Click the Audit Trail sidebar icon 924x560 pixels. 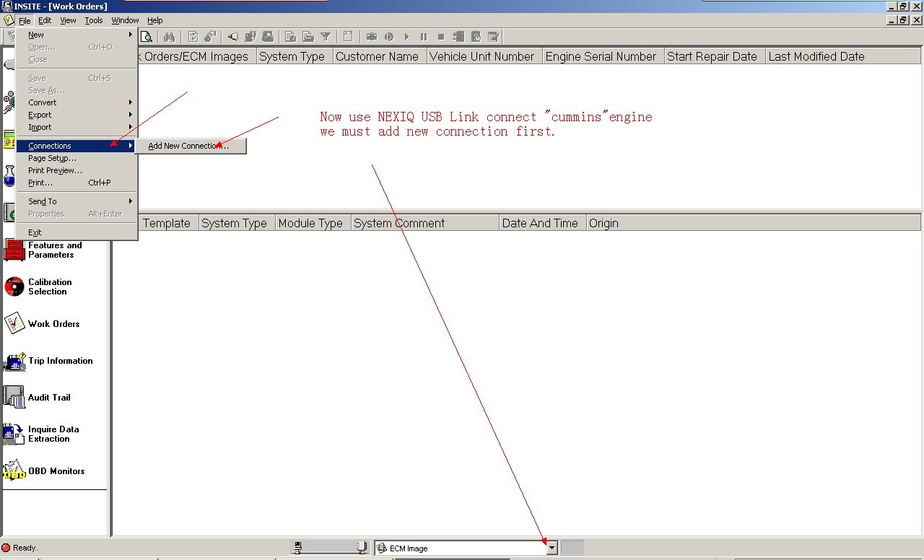(x=14, y=397)
